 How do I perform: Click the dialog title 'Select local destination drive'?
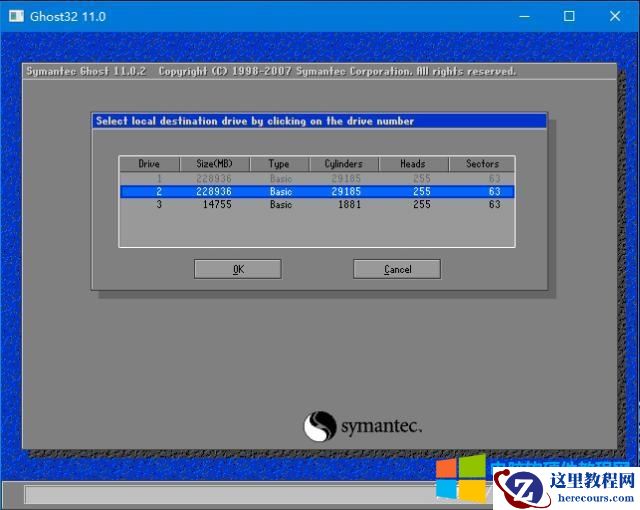pyautogui.click(x=255, y=121)
